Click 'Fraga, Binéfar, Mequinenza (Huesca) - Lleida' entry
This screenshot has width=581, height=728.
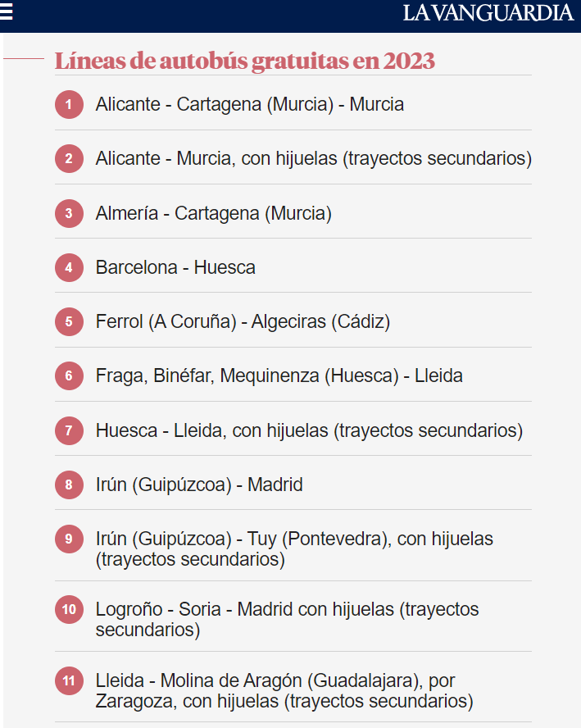point(279,375)
